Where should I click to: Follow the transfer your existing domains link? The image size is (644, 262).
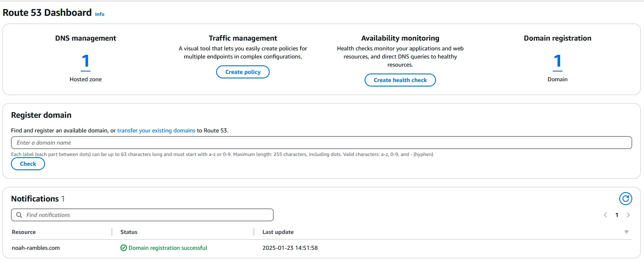156,130
